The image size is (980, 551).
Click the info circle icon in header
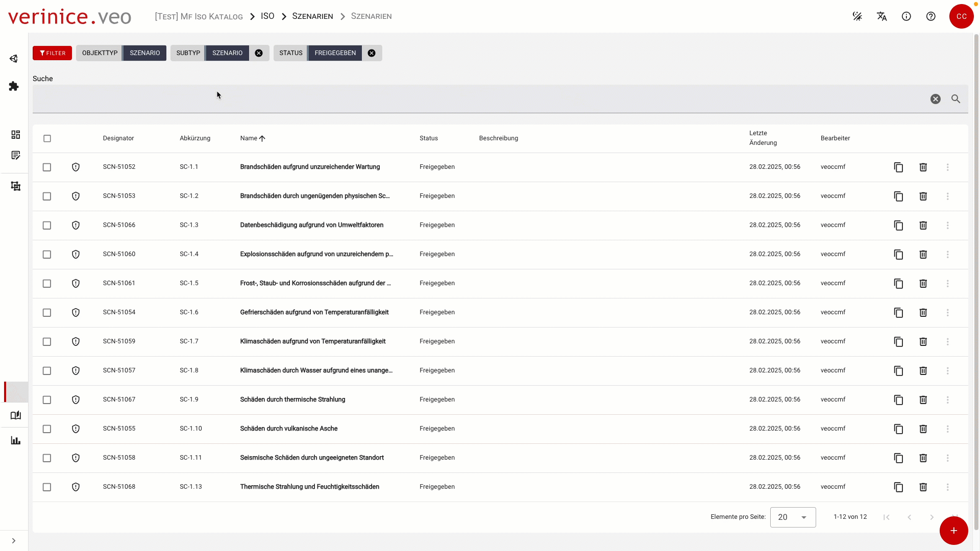[x=906, y=16]
